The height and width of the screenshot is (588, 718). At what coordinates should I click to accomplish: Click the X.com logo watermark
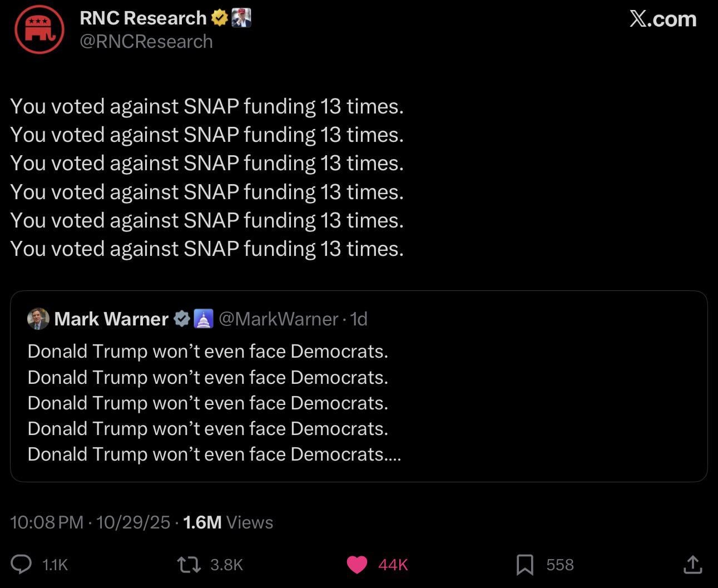[663, 19]
